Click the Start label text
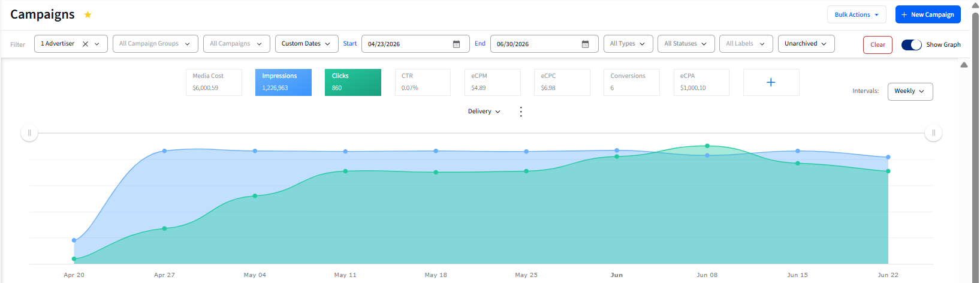Image resolution: width=980 pixels, height=283 pixels. 350,44
